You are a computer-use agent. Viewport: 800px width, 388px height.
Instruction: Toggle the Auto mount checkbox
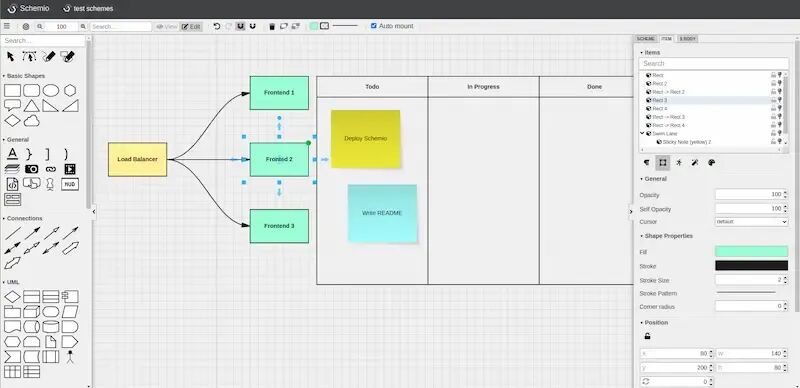pos(373,26)
